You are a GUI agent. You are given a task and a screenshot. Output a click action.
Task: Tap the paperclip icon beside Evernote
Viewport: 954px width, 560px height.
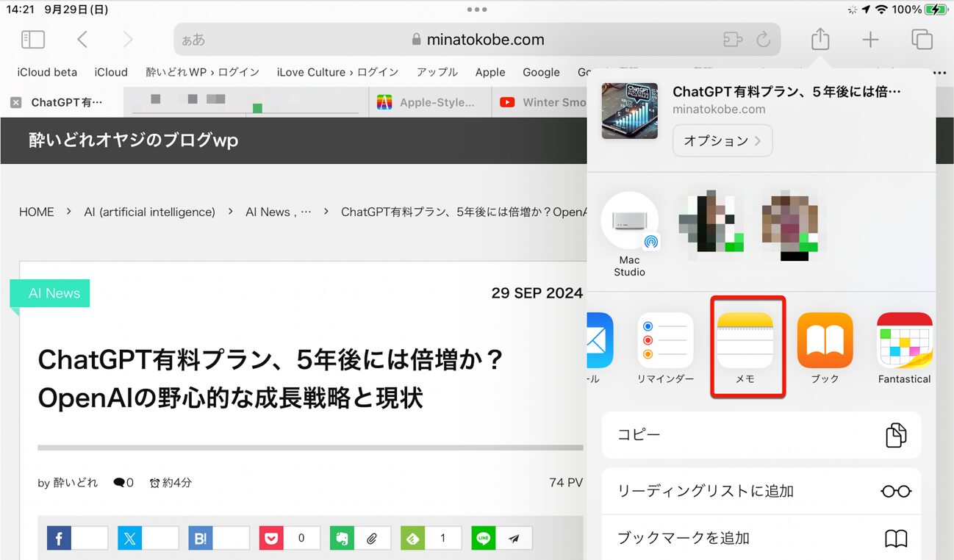[372, 538]
